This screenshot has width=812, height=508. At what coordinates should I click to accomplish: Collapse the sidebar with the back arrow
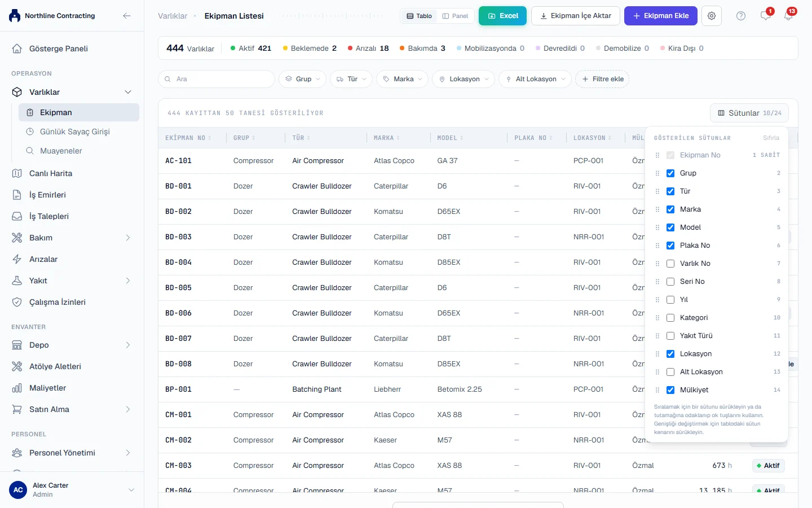127,16
